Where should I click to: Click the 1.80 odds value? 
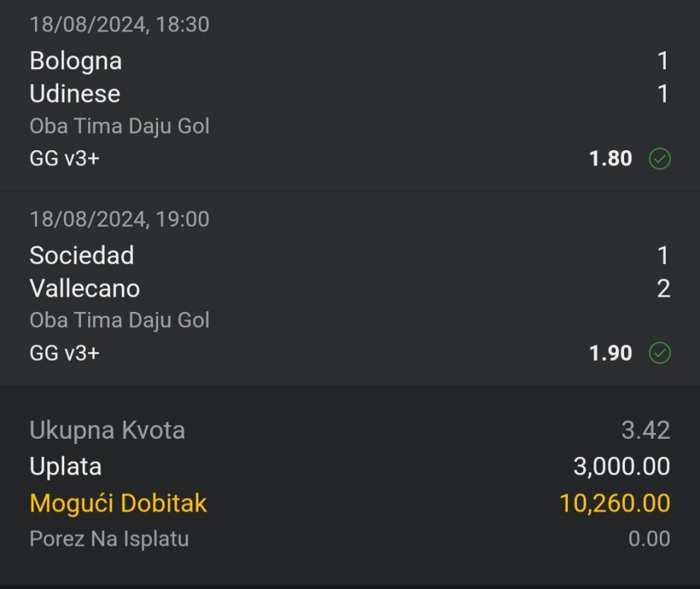coord(610,158)
